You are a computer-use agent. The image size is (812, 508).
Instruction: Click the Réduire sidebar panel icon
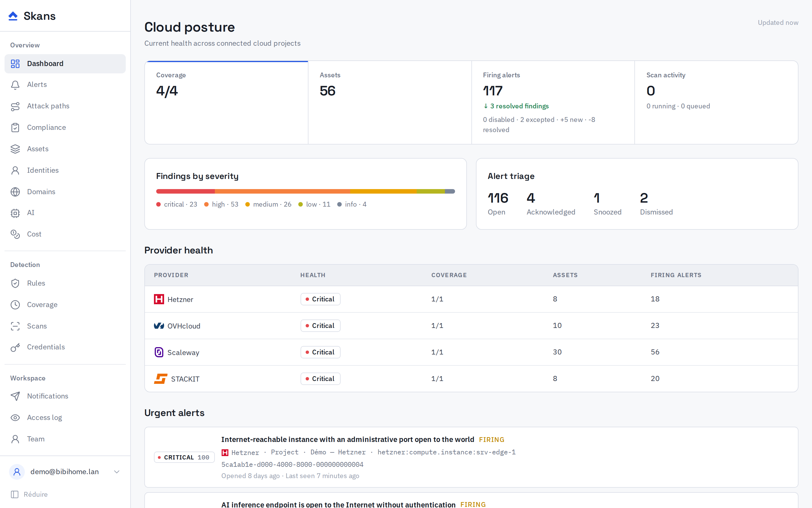click(x=14, y=494)
